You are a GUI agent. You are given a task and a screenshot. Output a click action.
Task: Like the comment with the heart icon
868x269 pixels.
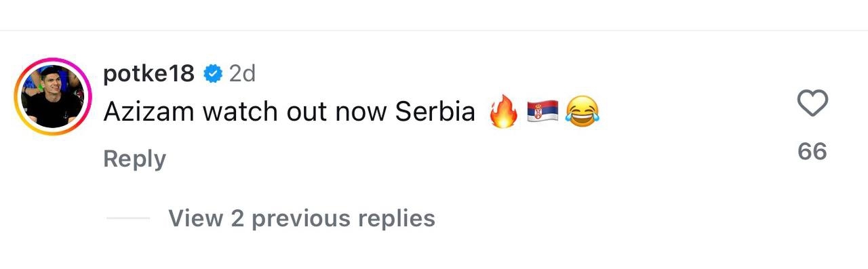pyautogui.click(x=812, y=104)
